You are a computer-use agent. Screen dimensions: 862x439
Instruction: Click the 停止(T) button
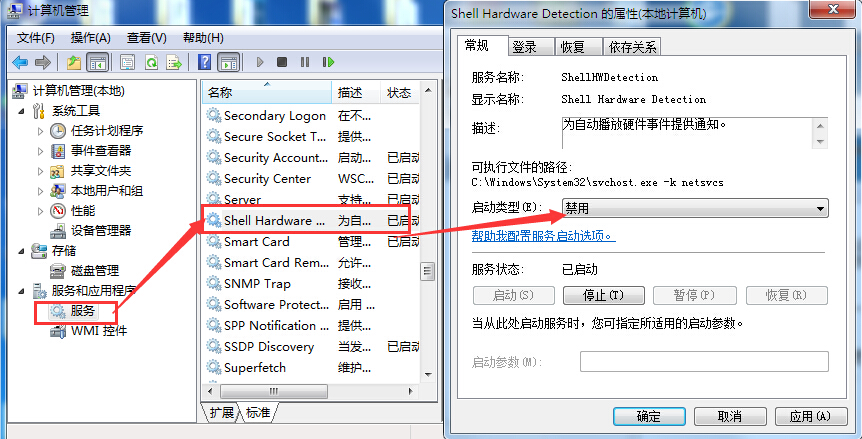(x=604, y=296)
